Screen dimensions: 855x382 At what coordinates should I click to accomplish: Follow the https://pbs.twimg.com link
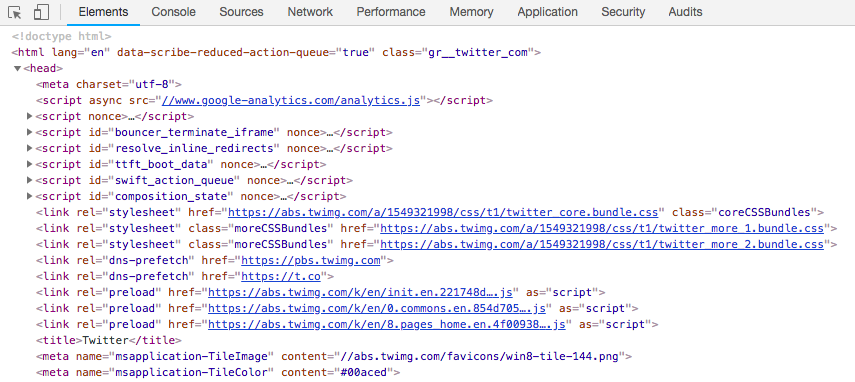[311, 260]
